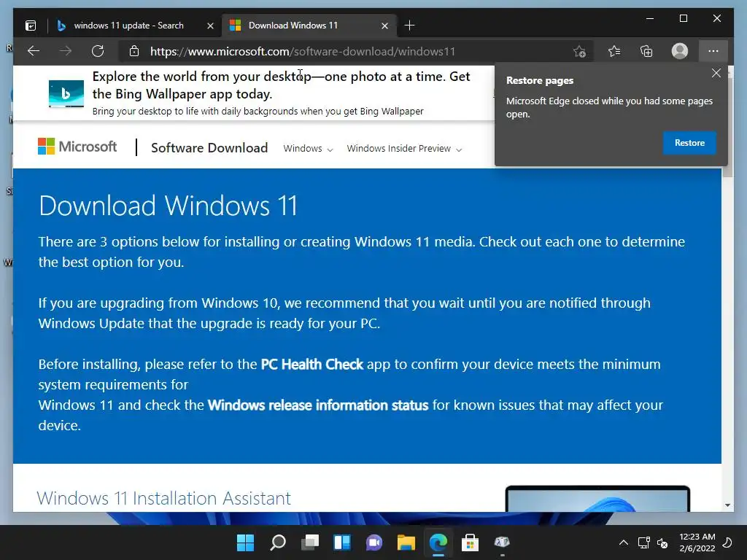
Task: Open the tab actions menu icon
Action: [31, 26]
